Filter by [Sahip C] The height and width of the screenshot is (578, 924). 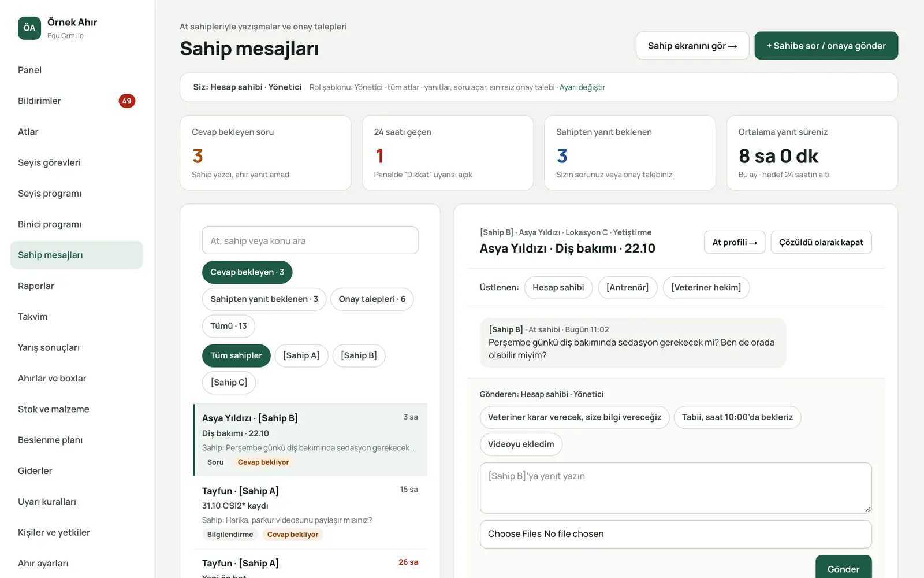pos(229,383)
